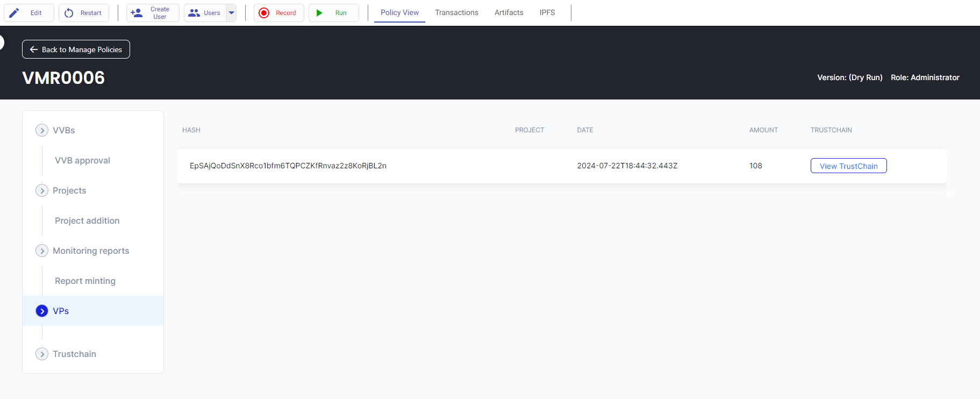Open the Artifacts tab
Viewport: 980px width, 399px height.
(509, 12)
